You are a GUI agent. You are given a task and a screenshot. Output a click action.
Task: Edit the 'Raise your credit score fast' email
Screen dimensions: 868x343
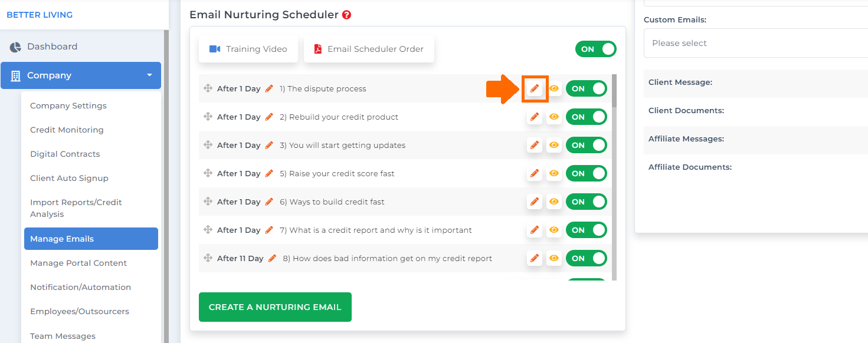click(535, 173)
